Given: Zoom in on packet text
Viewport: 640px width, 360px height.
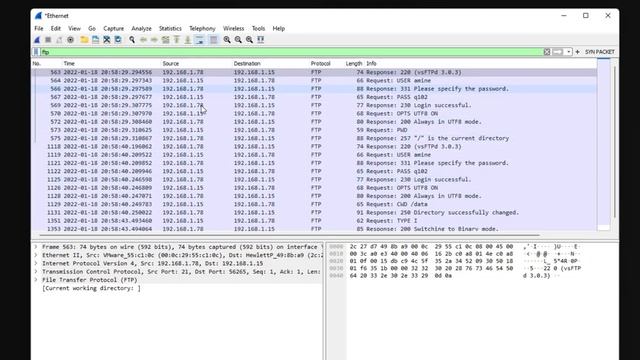Looking at the screenshot, I should [227, 40].
